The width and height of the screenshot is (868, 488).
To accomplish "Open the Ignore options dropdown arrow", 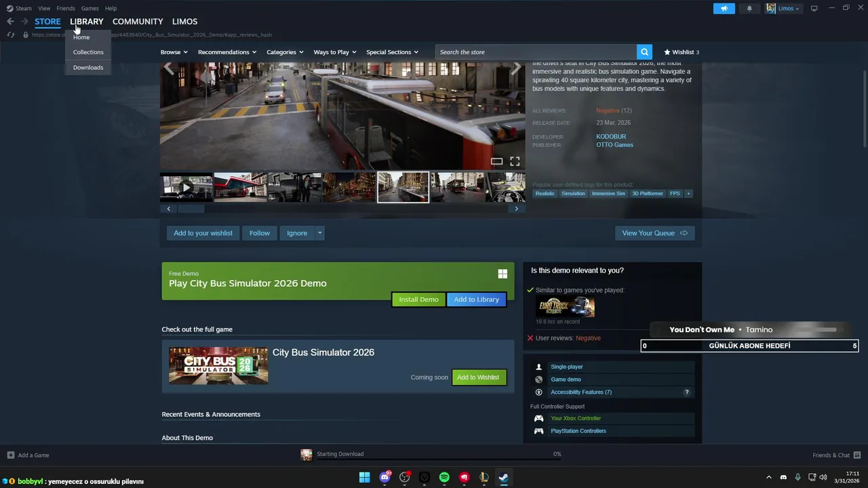I will (319, 233).
